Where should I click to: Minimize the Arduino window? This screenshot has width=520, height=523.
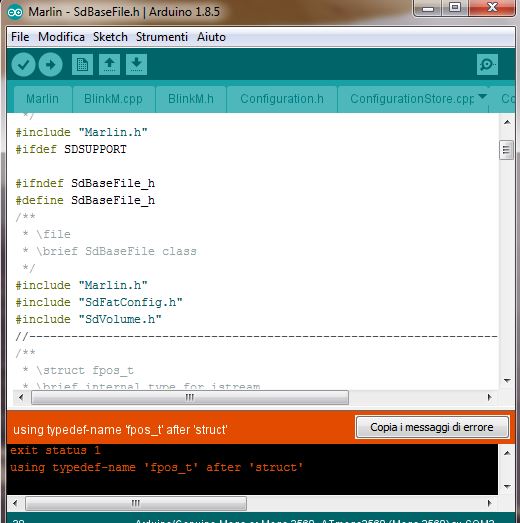click(428, 8)
